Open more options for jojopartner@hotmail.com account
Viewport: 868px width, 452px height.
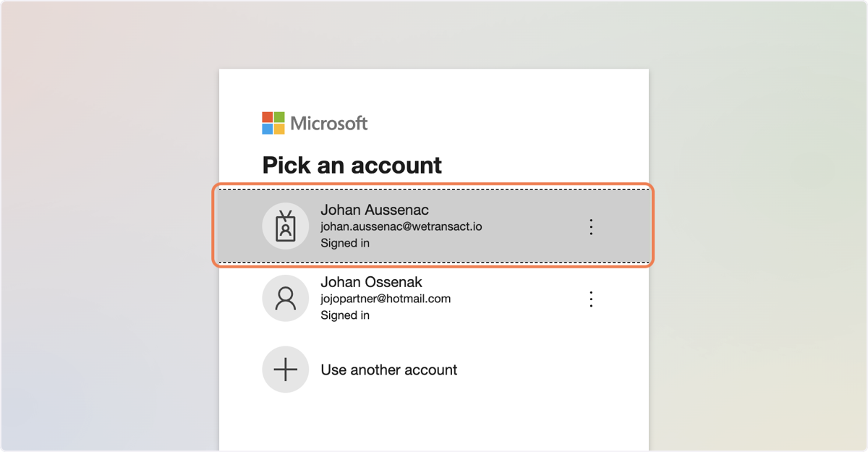(591, 299)
